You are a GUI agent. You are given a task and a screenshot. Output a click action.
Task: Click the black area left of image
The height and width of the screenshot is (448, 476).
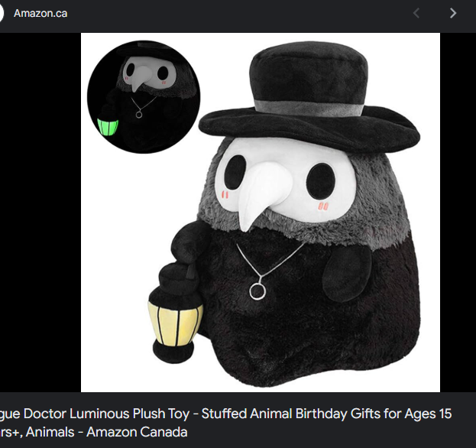(40, 212)
